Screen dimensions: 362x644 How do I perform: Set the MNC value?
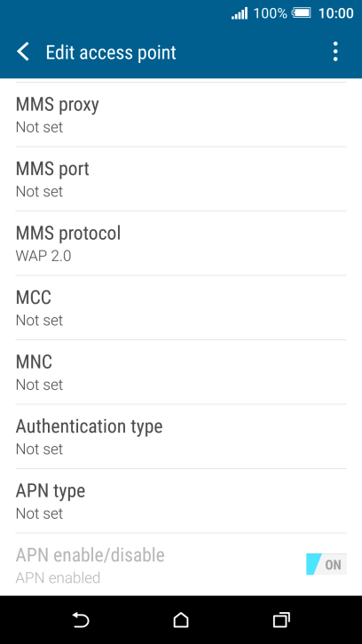(181, 372)
